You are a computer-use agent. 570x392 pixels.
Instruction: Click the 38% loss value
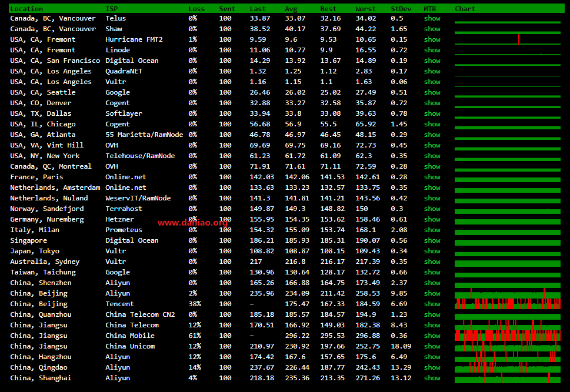click(195, 304)
